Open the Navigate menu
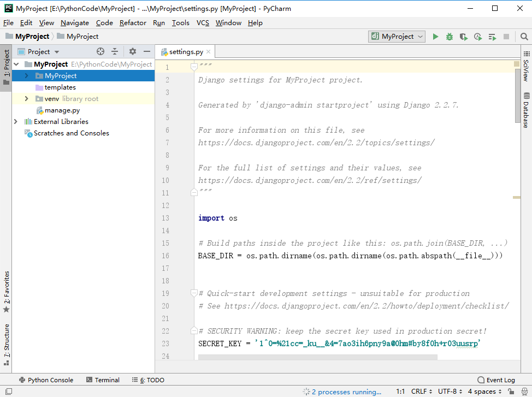The width and height of the screenshot is (532, 397). point(75,23)
